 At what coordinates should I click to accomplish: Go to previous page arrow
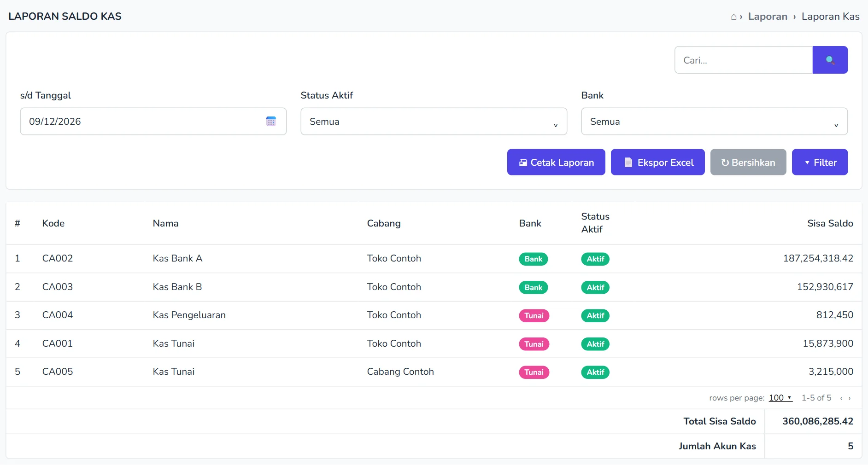pyautogui.click(x=841, y=398)
